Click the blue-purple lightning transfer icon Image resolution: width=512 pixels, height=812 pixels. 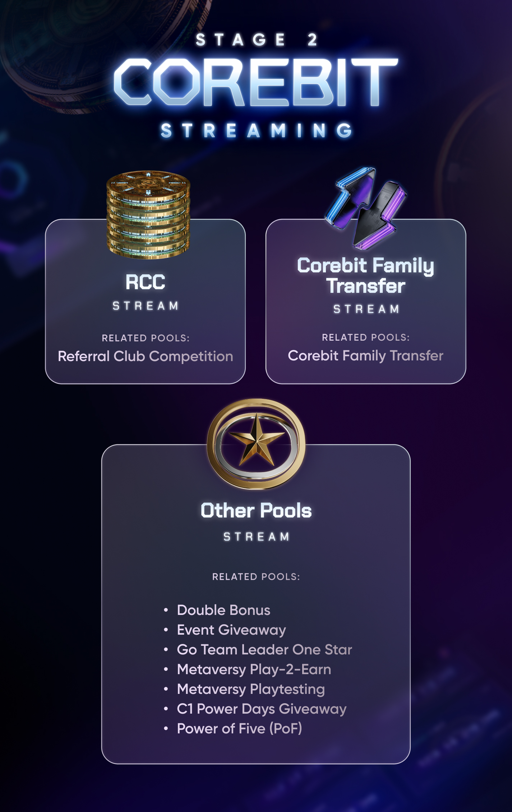click(365, 208)
